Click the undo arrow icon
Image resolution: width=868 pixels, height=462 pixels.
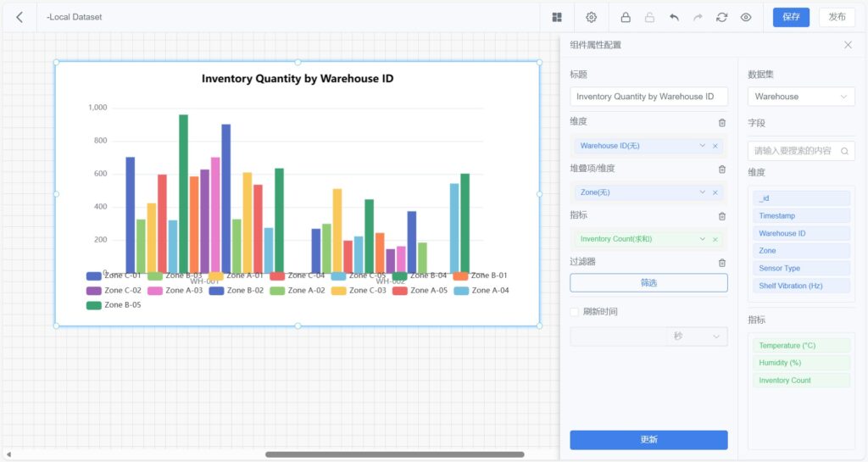(674, 17)
